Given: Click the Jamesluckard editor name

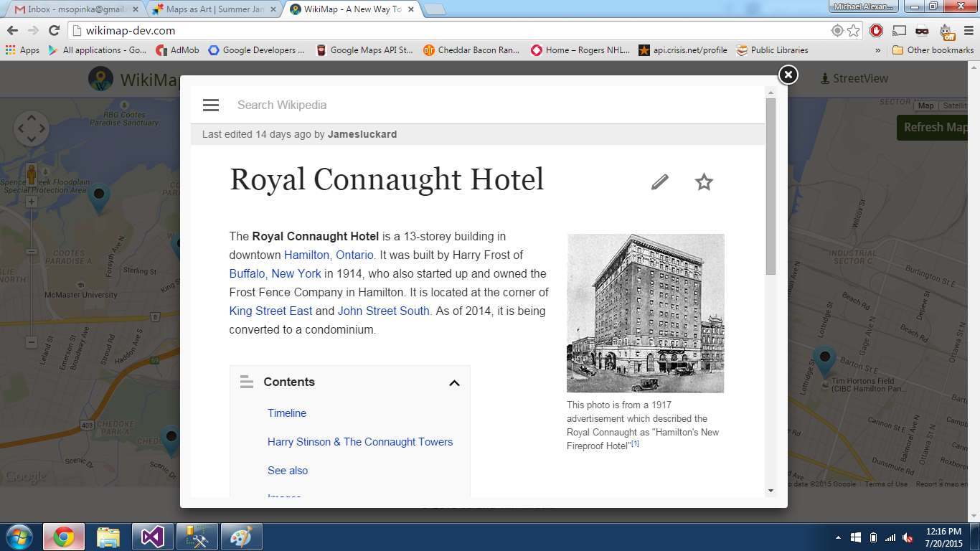Looking at the screenshot, I should coord(362,134).
